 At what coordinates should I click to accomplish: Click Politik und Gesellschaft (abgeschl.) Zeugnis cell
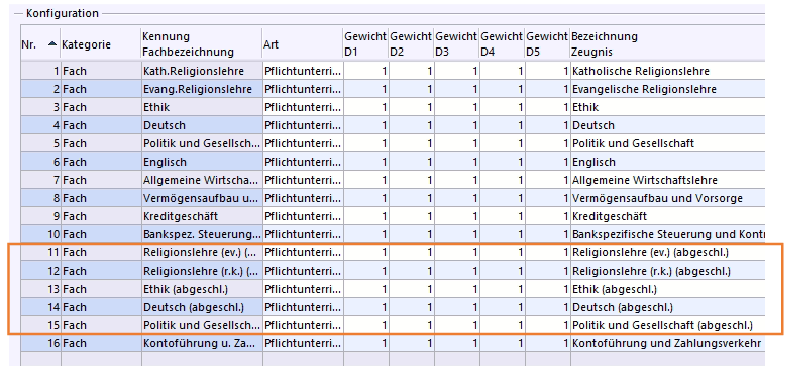[667, 325]
